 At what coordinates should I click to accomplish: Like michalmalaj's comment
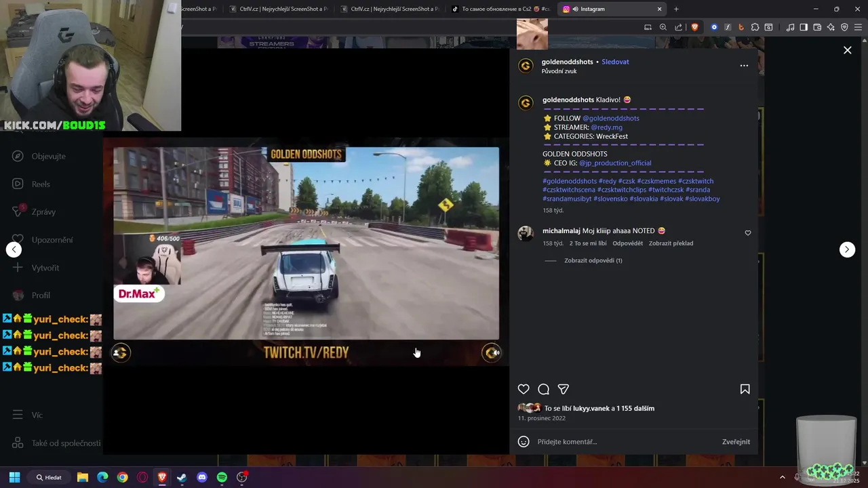748,232
